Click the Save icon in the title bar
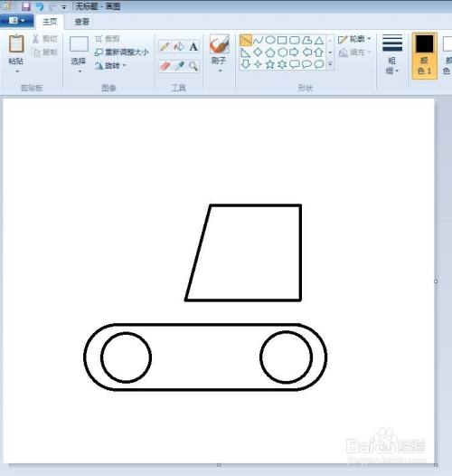Image resolution: width=452 pixels, height=476 pixels. 26,6
